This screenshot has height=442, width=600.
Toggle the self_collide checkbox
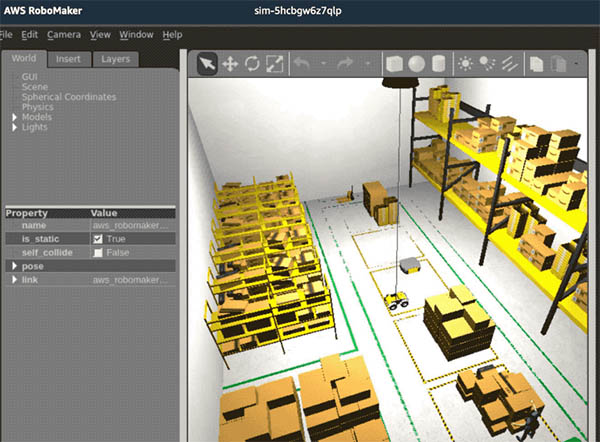coord(98,253)
